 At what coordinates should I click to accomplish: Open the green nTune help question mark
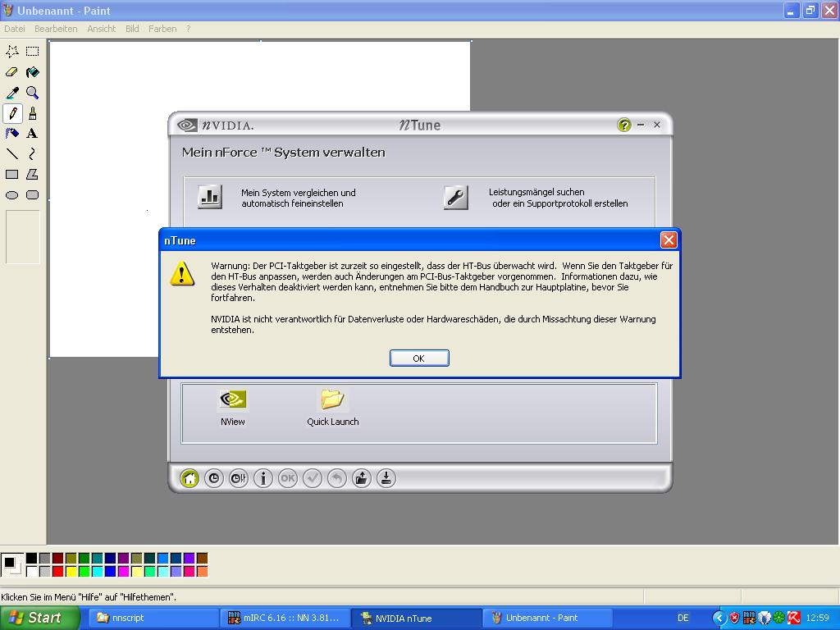pyautogui.click(x=624, y=125)
